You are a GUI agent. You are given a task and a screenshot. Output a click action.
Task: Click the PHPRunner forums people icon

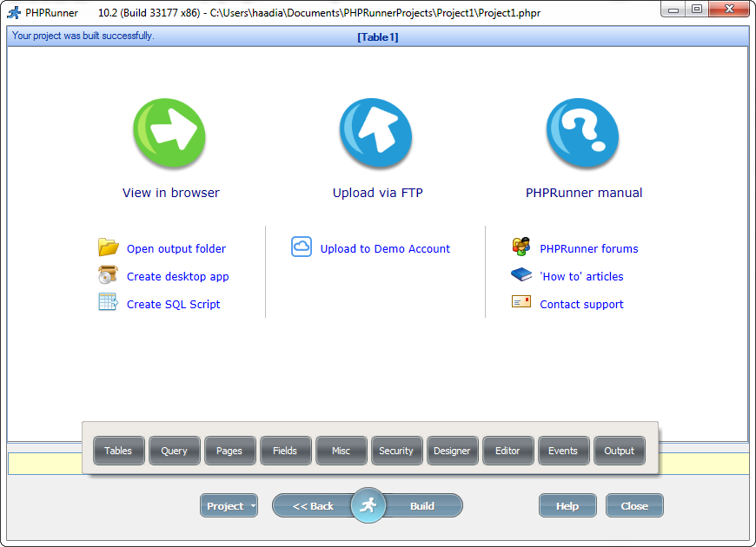tap(521, 247)
